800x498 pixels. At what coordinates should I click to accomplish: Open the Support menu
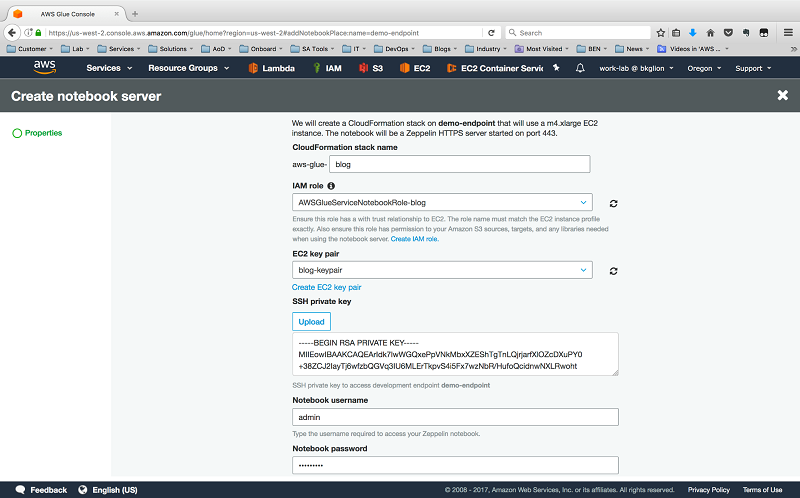tap(753, 68)
